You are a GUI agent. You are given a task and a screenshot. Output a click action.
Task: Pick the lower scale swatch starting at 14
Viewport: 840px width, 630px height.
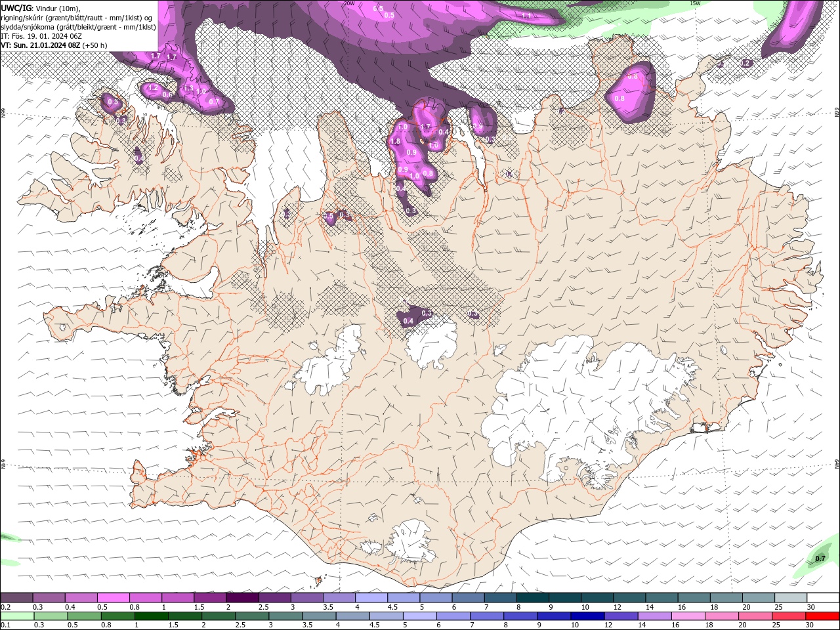point(654,616)
